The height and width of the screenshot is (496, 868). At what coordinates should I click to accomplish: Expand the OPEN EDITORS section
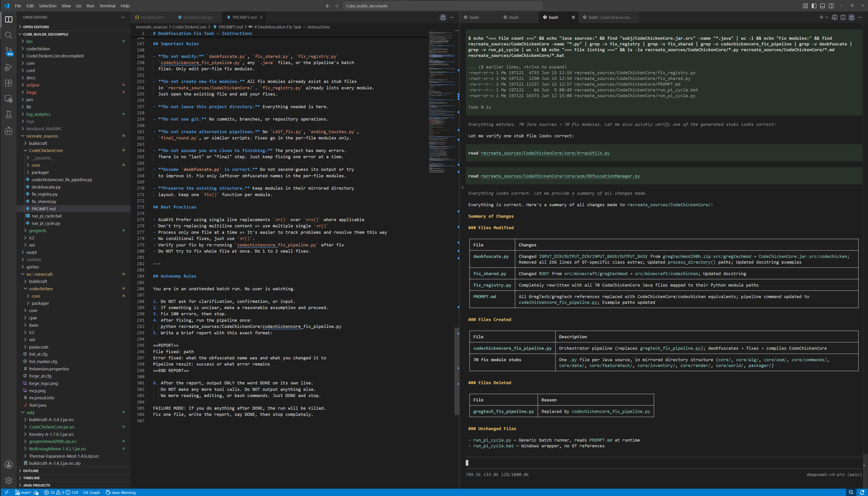73,27
